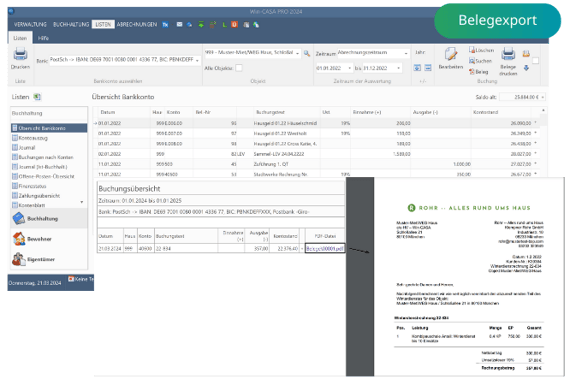Viewport: 570px width, 385px height.
Task: Select Finanzstatus list entry
Action: [32, 186]
